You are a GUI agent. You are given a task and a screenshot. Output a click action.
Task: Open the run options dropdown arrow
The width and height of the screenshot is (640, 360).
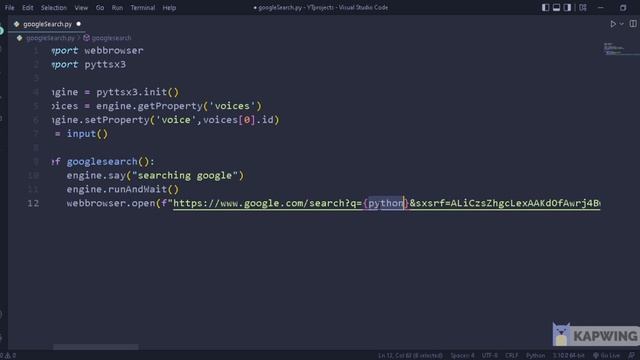pos(622,24)
